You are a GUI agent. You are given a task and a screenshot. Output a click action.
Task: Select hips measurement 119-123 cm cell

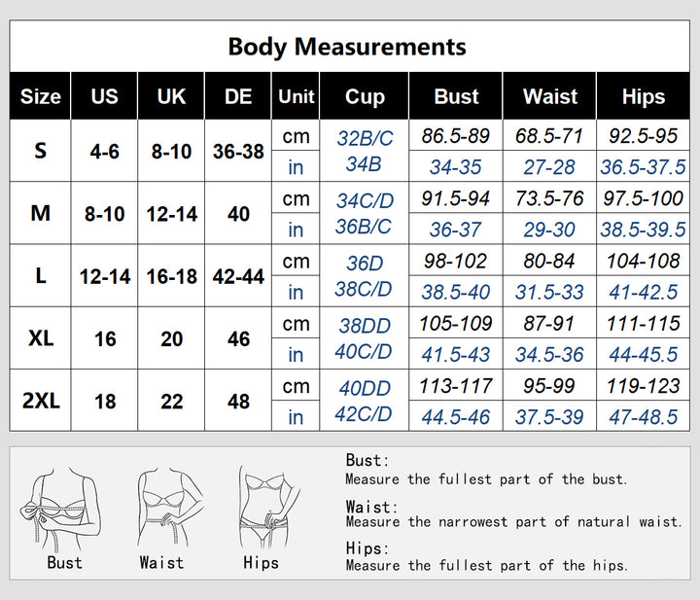click(643, 386)
